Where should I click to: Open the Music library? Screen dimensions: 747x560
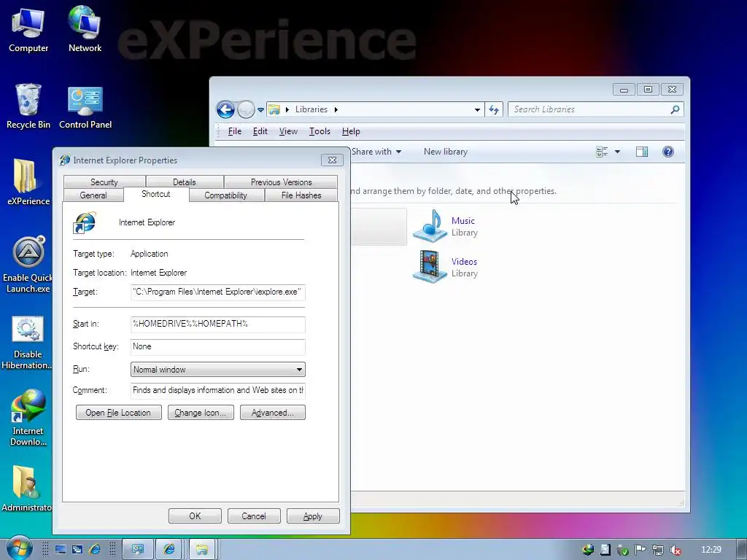(x=446, y=226)
